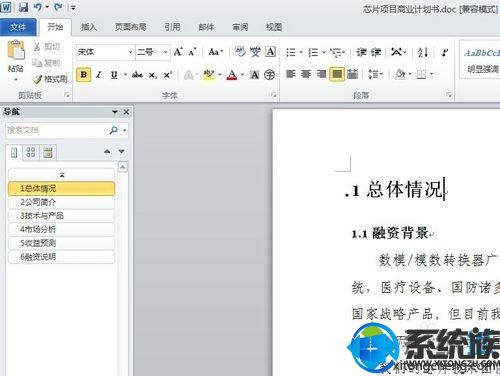Center align text icon
500x376 pixels.
pyautogui.click(x=306, y=74)
